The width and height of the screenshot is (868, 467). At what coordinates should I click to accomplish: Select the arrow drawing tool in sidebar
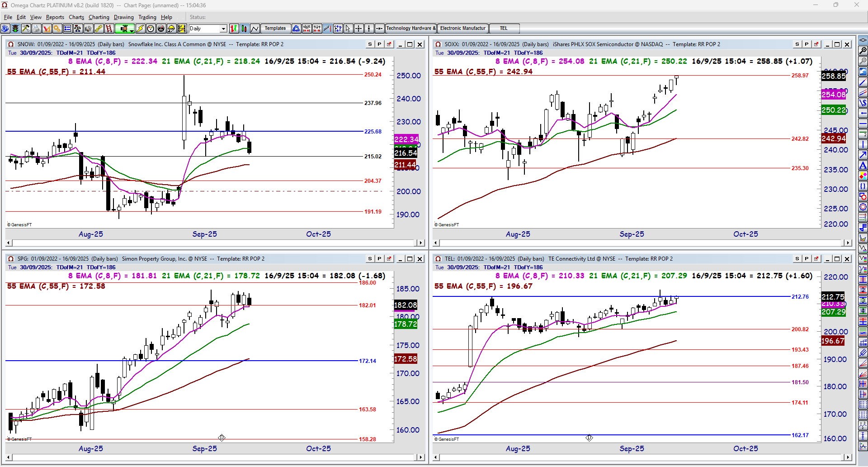pos(863,155)
